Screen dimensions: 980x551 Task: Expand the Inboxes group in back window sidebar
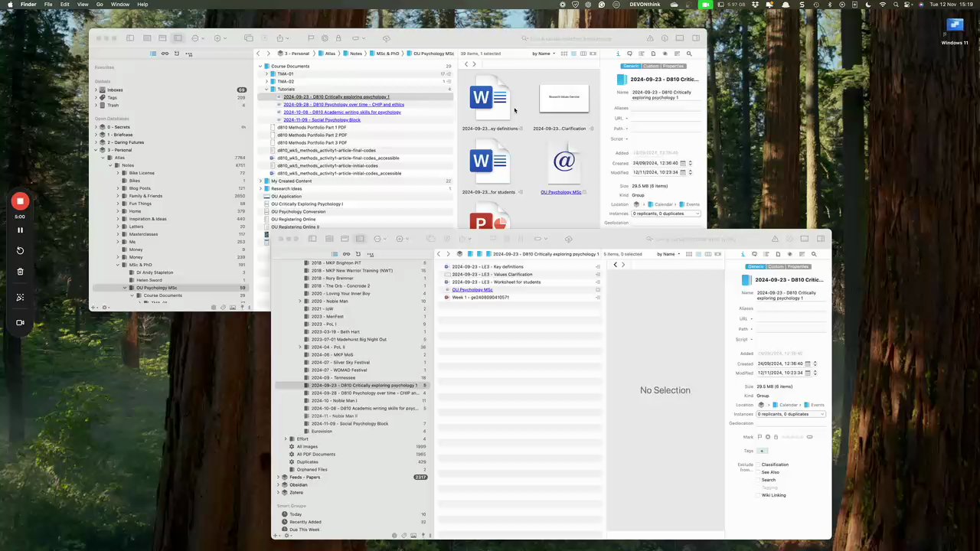(96, 90)
